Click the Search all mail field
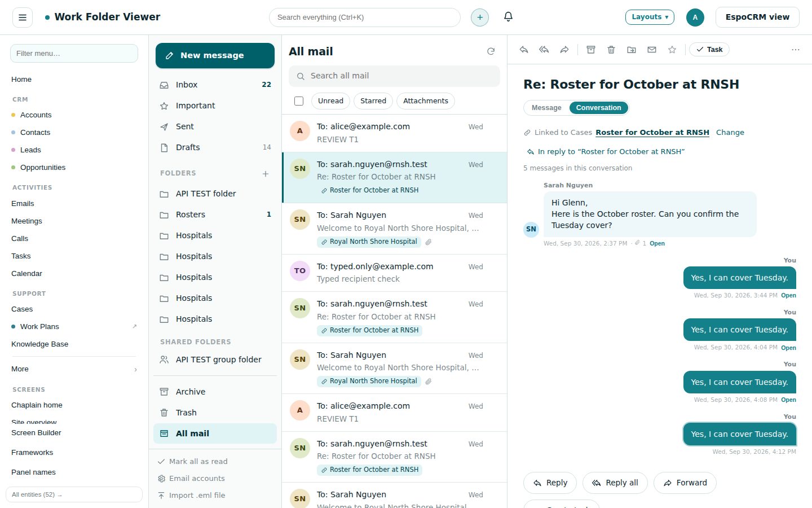The height and width of the screenshot is (508, 812). (x=394, y=76)
